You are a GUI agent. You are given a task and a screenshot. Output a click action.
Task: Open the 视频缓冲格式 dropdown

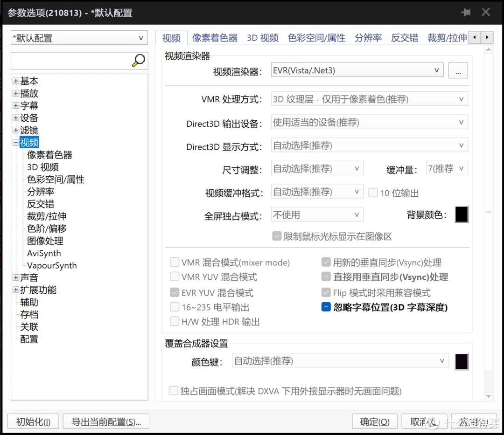pyautogui.click(x=317, y=192)
